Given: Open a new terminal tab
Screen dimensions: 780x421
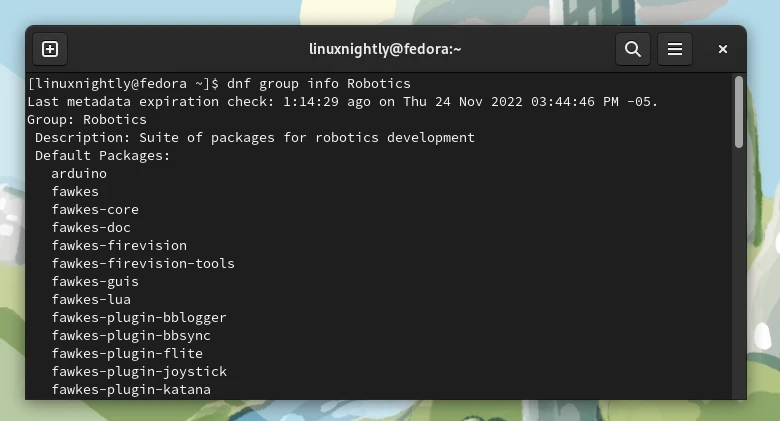Looking at the screenshot, I should click(50, 49).
